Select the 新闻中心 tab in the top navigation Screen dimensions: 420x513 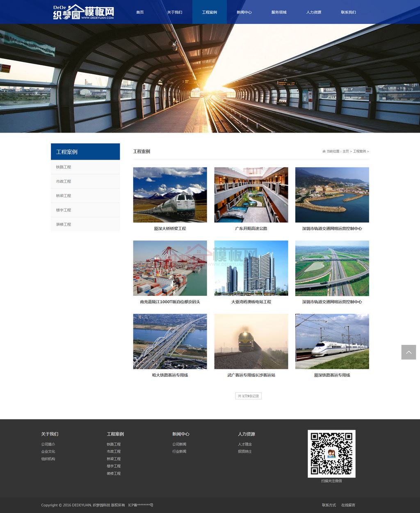click(x=244, y=12)
